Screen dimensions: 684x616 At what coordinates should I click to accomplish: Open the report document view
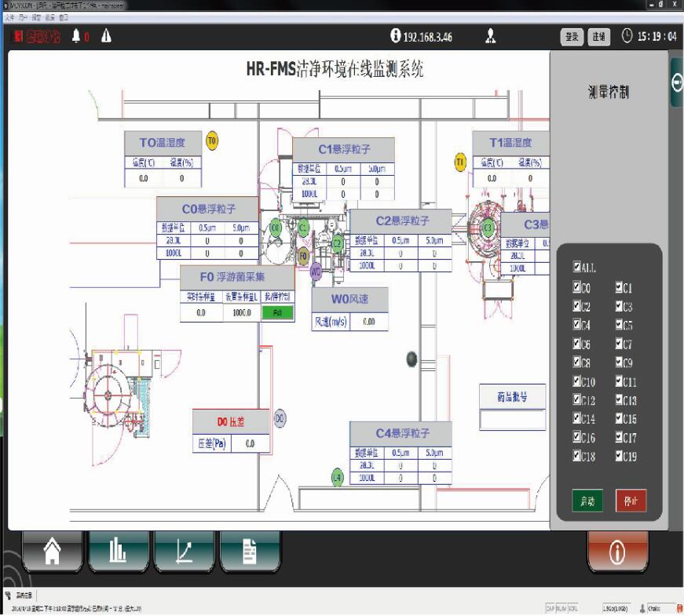[x=250, y=552]
